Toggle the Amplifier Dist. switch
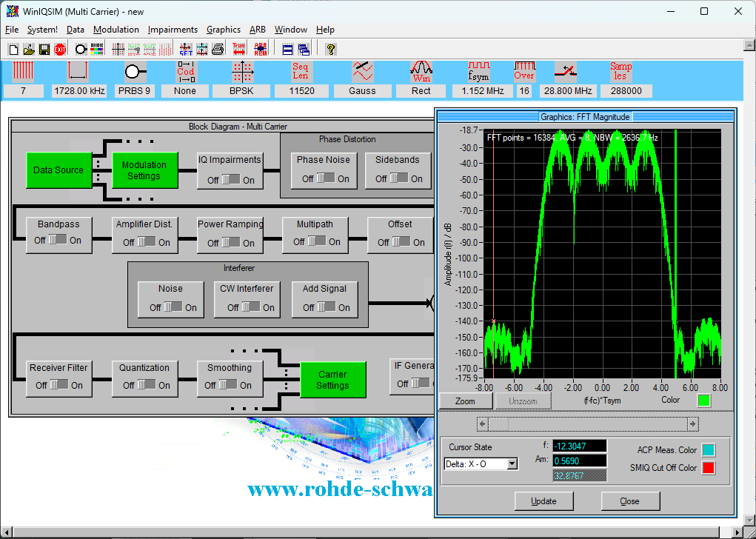Image resolution: width=756 pixels, height=539 pixels. (147, 241)
